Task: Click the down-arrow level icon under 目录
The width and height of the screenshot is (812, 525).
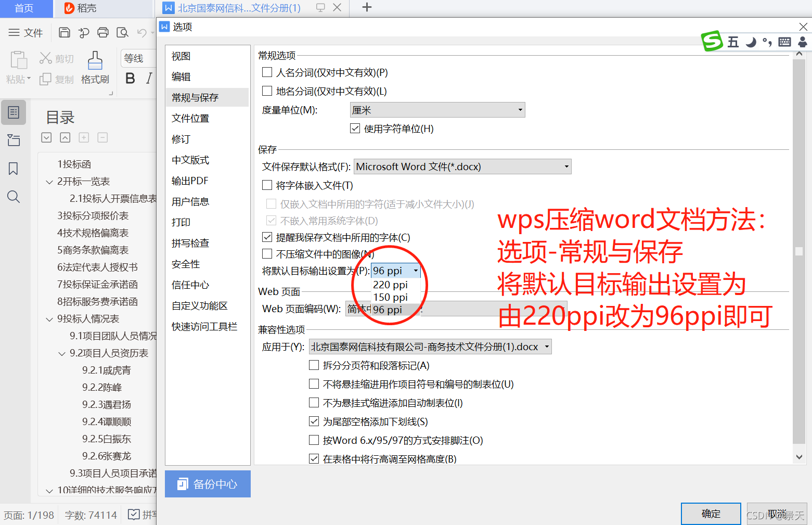Action: click(x=46, y=137)
